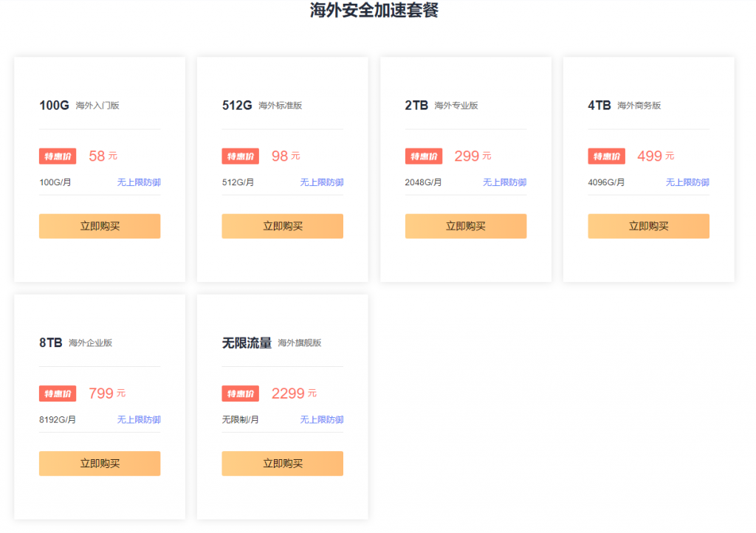The height and width of the screenshot is (533, 756).
Task: Click 立即购买 for the 100G 海外入门版 plan
Action: click(x=100, y=226)
